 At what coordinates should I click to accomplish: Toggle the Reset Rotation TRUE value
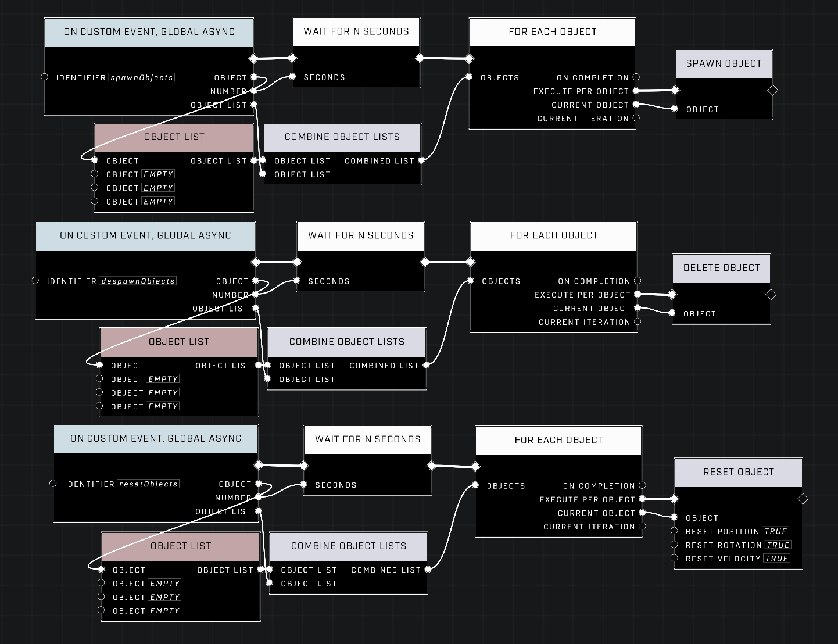pyautogui.click(x=778, y=545)
